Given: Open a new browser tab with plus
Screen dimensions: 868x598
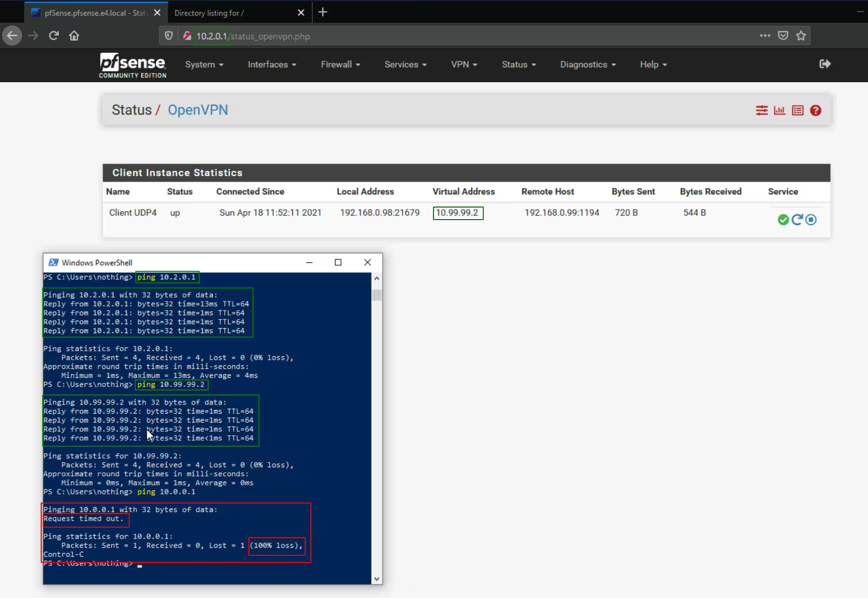Looking at the screenshot, I should [x=323, y=12].
